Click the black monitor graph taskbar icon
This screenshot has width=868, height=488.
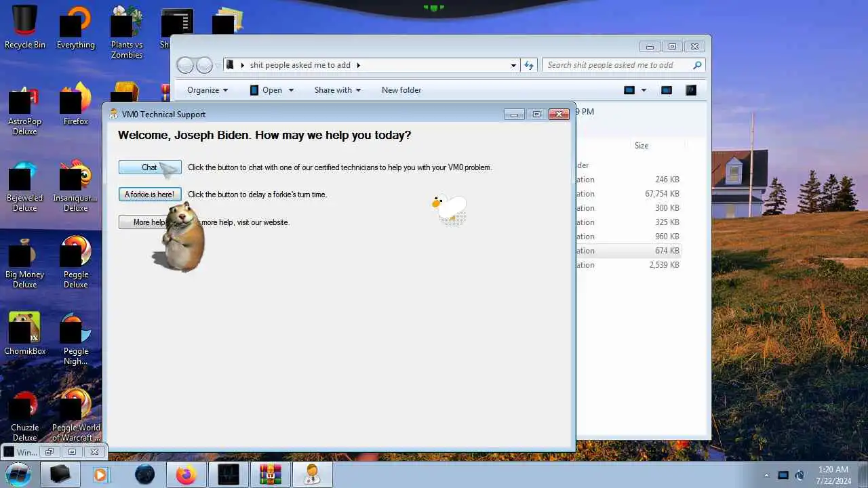click(228, 474)
